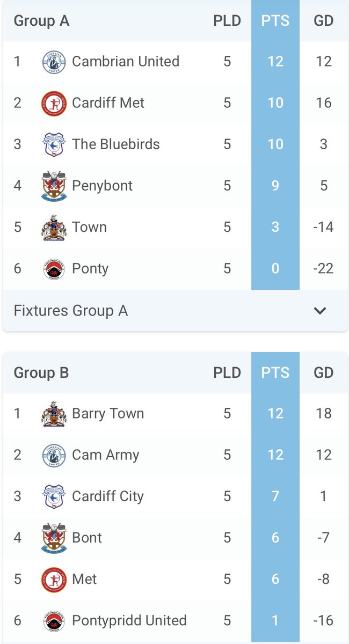Viewport: 349px width, 644px height.
Task: Expand the Fixtures Group A chevron
Action: point(320,311)
